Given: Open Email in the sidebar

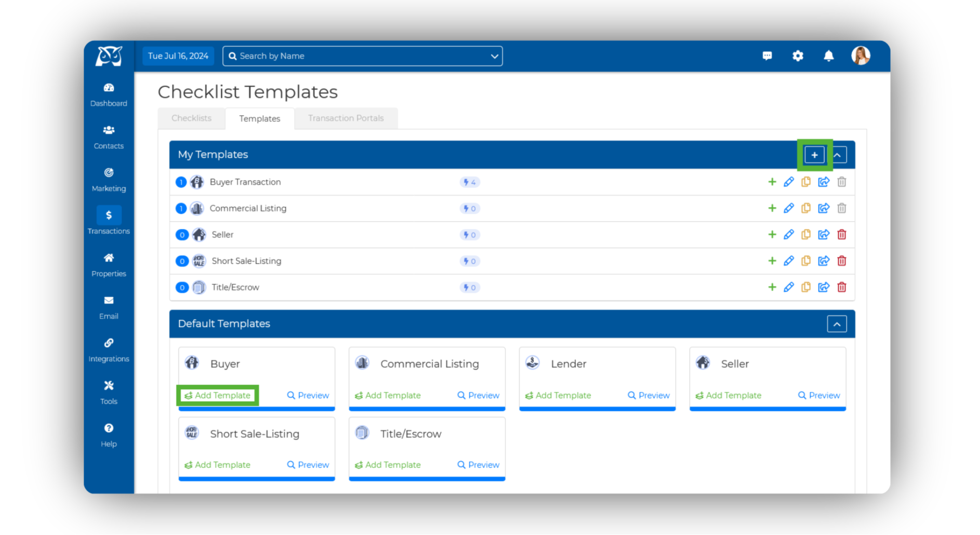Looking at the screenshot, I should click(109, 308).
